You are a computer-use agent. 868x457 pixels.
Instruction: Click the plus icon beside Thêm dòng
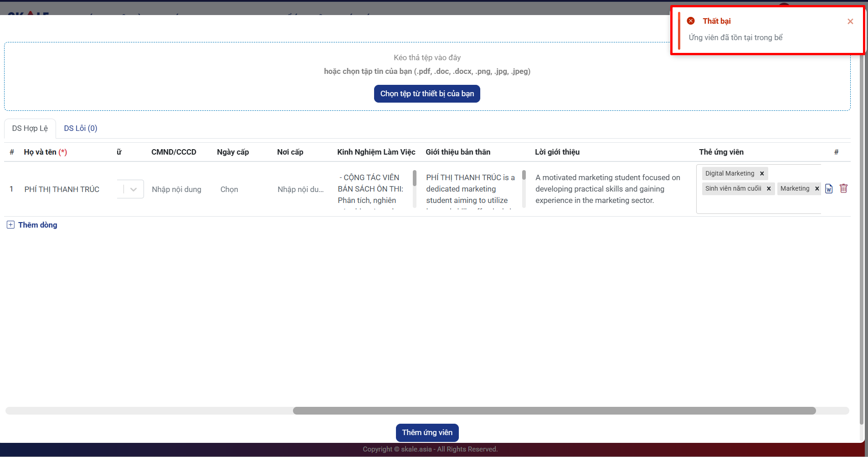10,225
